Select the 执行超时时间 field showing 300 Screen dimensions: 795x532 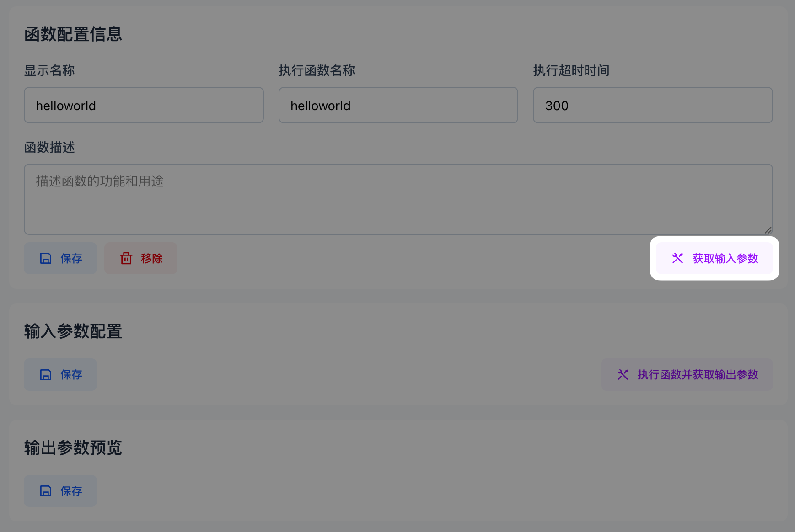(652, 106)
